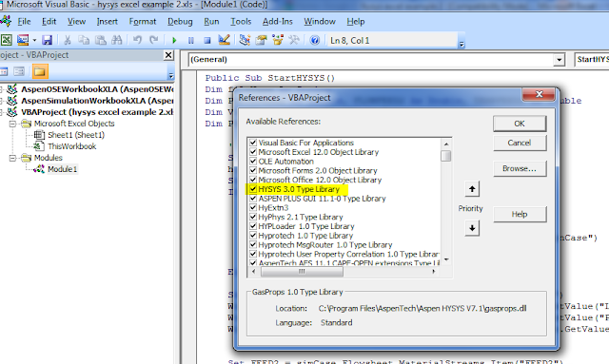Move reference down with Priority arrow
Image resolution: width=609 pixels, height=364 pixels.
pos(472,228)
